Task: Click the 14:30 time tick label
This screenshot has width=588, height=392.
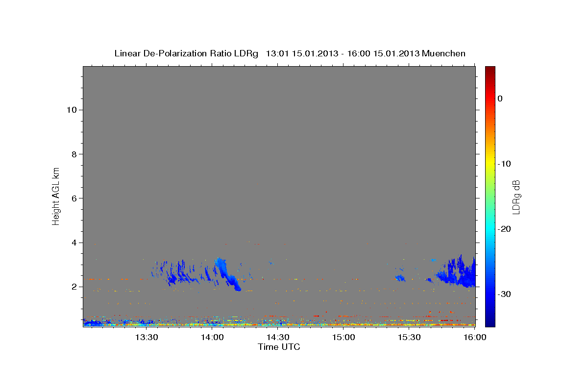Action: click(278, 337)
